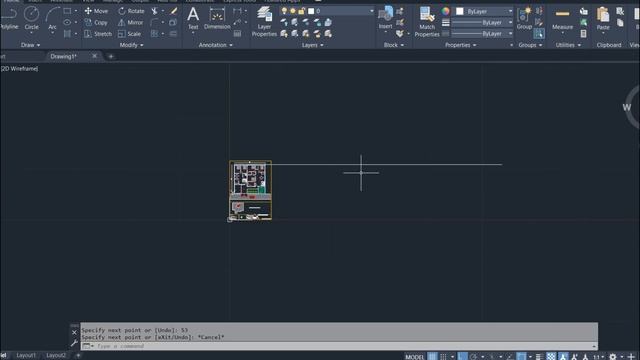
Task: Choose the Hatch tool in Draw panel
Action: tap(67, 34)
